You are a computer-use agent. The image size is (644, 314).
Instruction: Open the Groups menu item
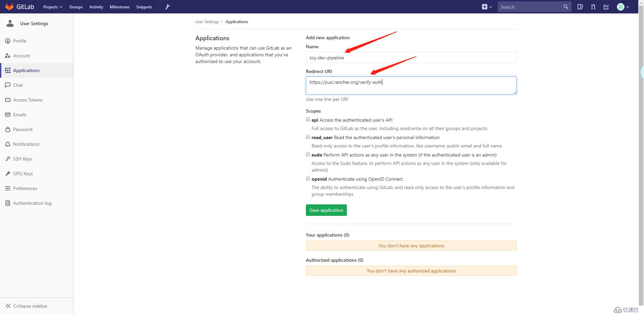pos(76,7)
